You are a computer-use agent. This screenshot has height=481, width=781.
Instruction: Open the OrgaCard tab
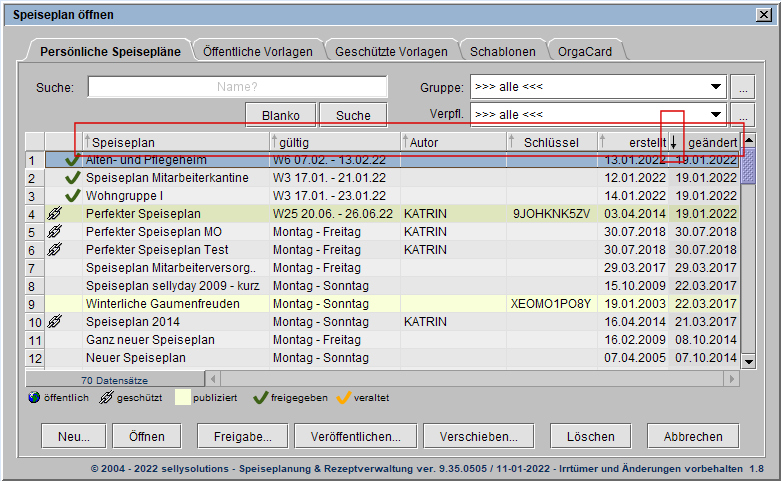click(x=587, y=51)
